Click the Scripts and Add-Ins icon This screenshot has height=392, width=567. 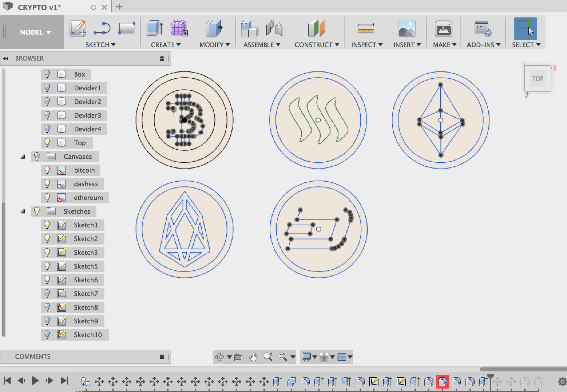(483, 28)
